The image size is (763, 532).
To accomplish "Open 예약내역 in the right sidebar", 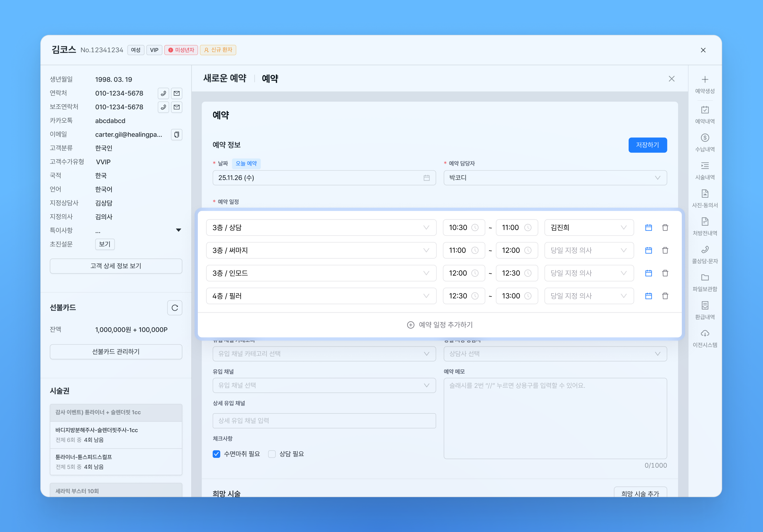I will click(705, 115).
